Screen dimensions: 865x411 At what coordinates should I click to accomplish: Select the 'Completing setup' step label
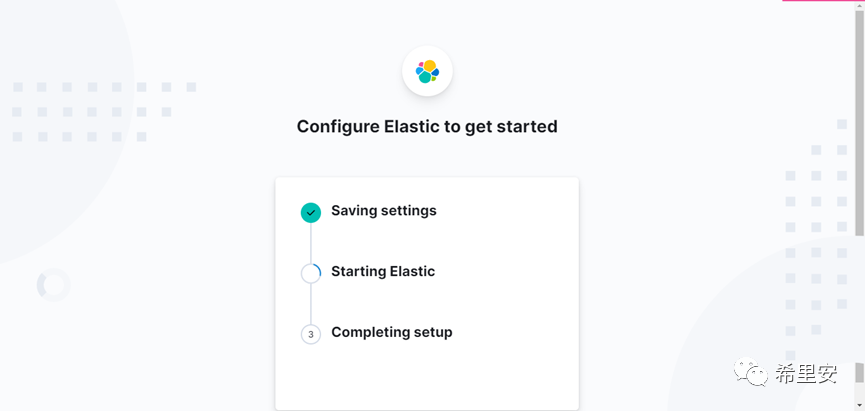tap(392, 333)
